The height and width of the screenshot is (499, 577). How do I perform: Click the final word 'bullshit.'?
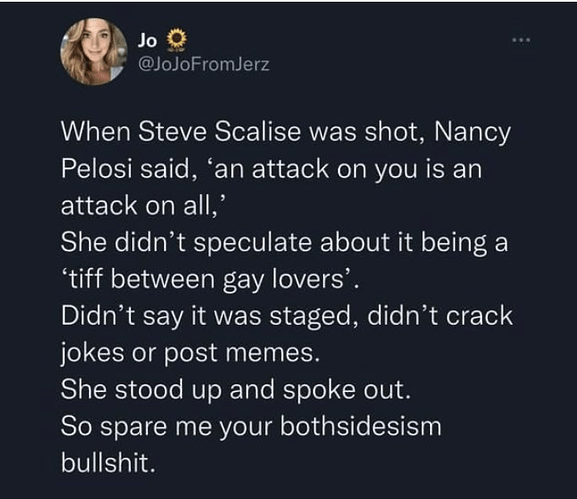click(x=109, y=463)
